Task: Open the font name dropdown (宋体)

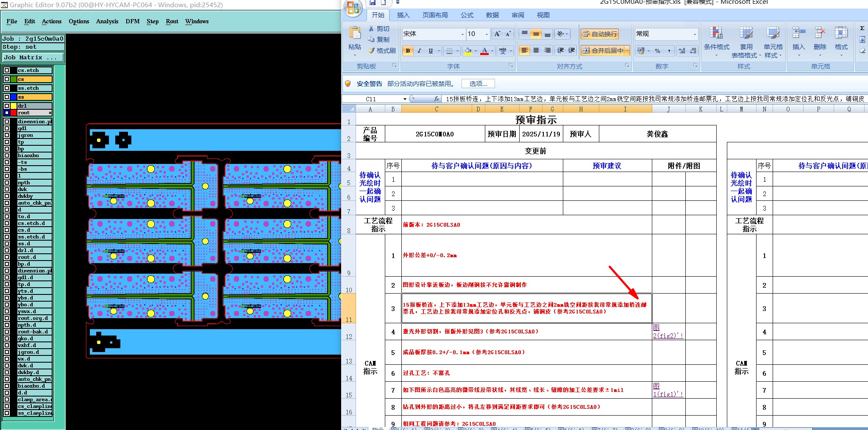Action: click(x=462, y=34)
